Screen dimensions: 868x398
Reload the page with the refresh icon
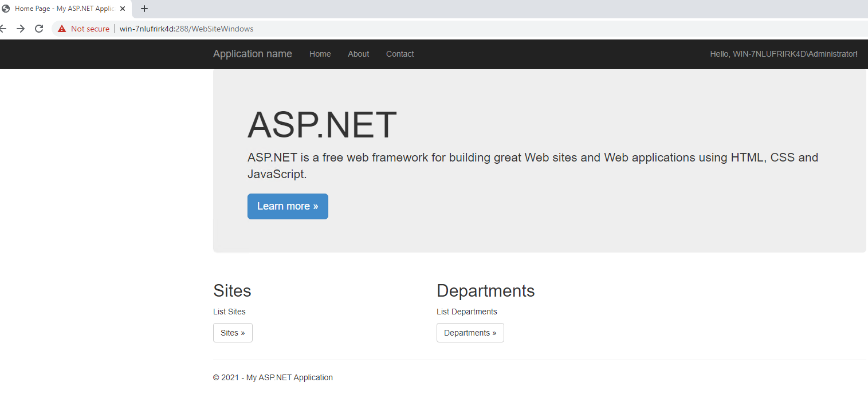pos(39,29)
